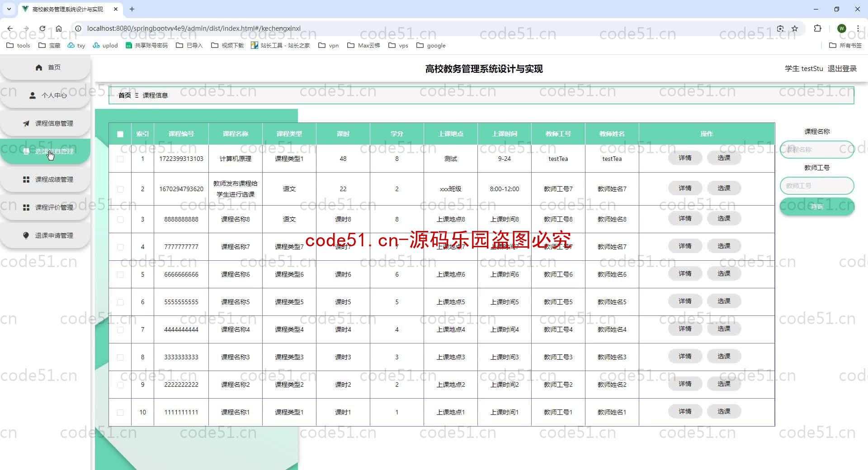Click the 课程名称 search input
868x470 pixels.
(x=817, y=150)
